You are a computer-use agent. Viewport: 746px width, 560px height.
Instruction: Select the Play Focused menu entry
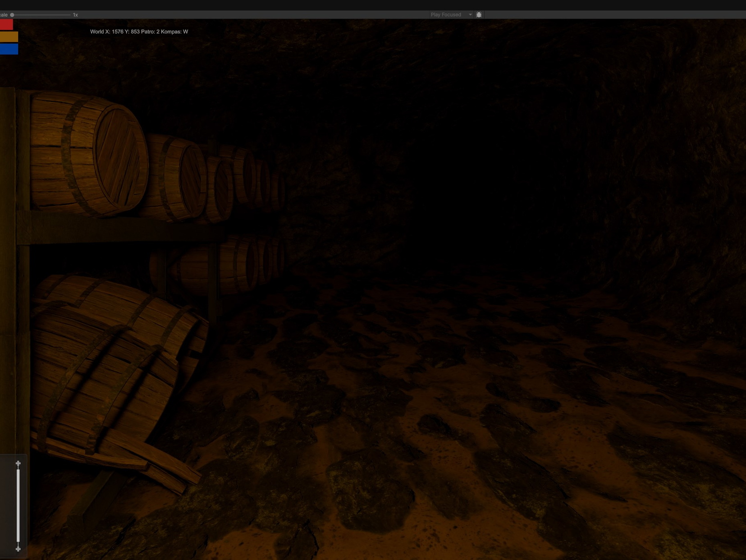[x=446, y=14]
